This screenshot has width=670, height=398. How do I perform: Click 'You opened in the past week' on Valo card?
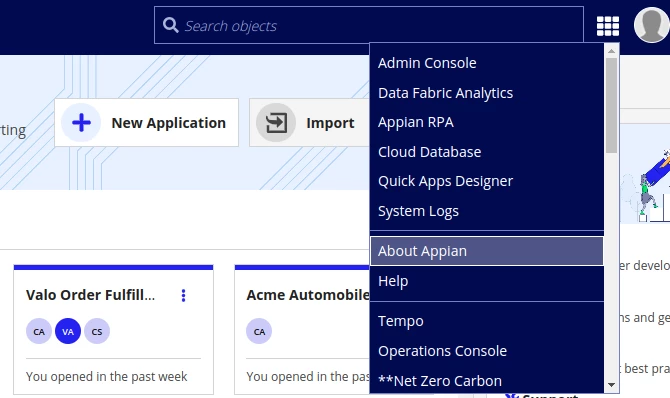coord(106,377)
